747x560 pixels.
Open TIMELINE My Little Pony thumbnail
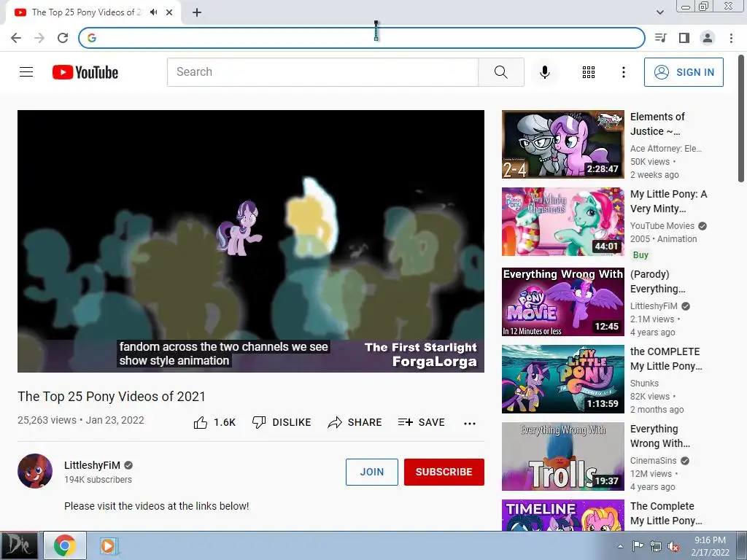pos(562,516)
